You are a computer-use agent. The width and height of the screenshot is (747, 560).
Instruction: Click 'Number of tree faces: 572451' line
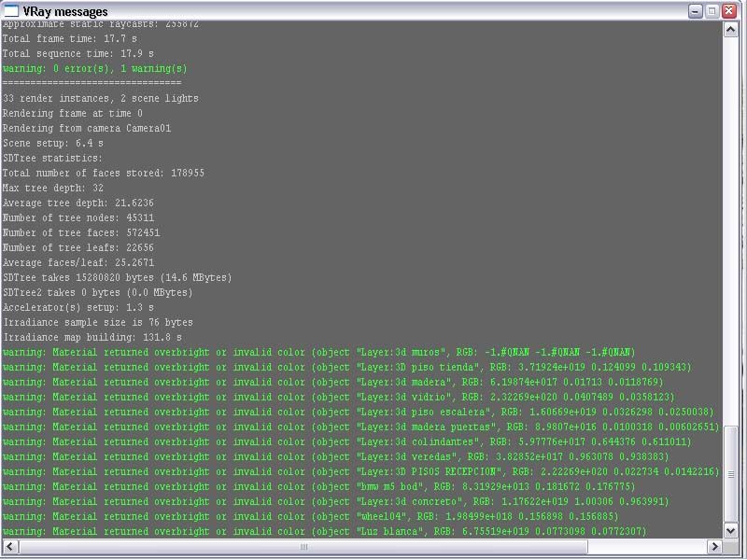click(81, 232)
